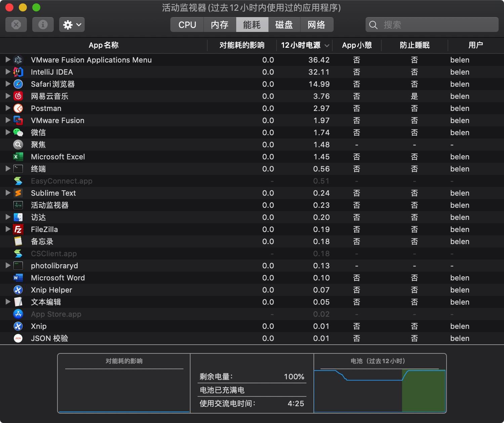Click the Xnip icon in the last-but-one row

(x=18, y=326)
